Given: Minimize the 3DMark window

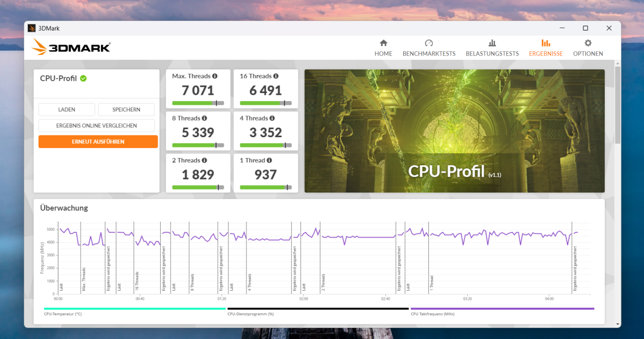Looking at the screenshot, I should [x=562, y=28].
